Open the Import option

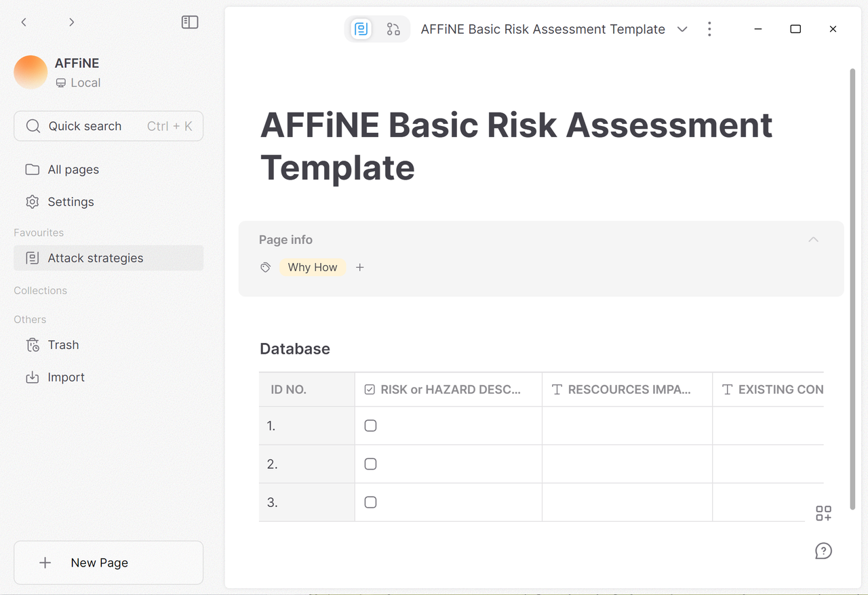coord(108,377)
